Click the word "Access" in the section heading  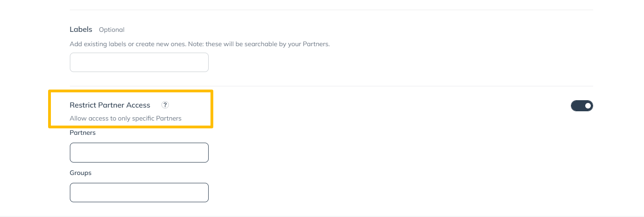(138, 105)
